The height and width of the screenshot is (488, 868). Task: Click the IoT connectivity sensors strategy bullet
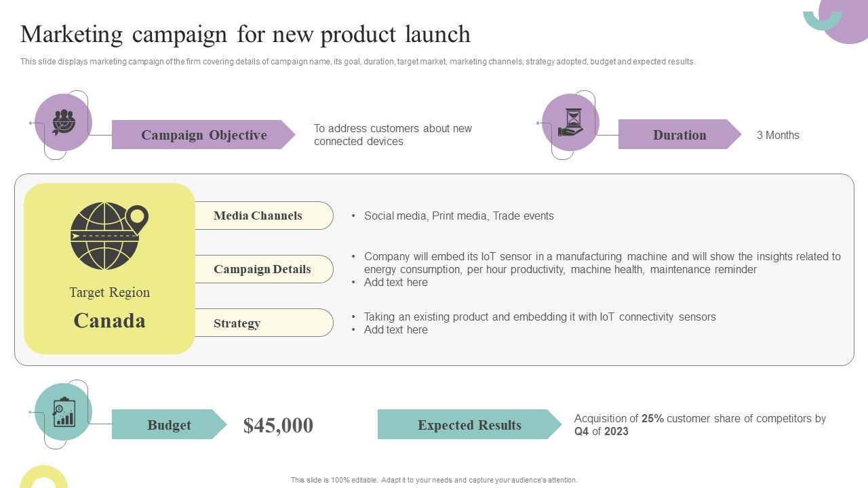tap(539, 317)
